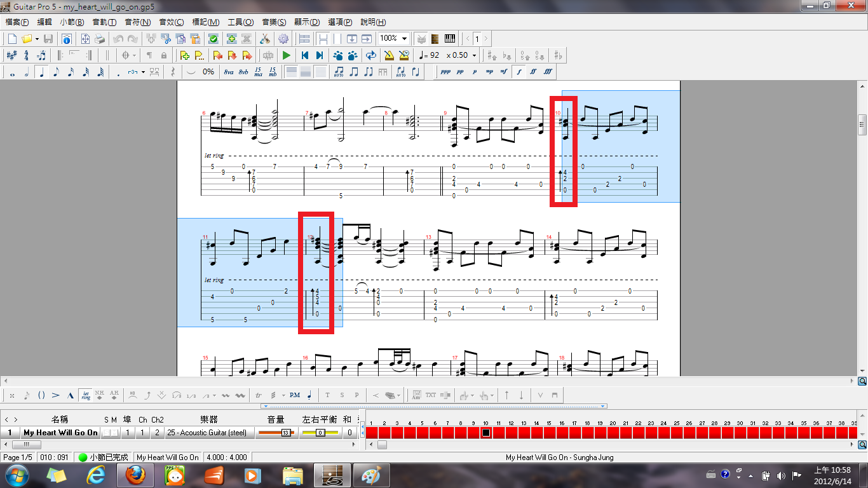Toggle natural harmonic N.H. effect
The height and width of the screenshot is (488, 868).
(x=100, y=395)
